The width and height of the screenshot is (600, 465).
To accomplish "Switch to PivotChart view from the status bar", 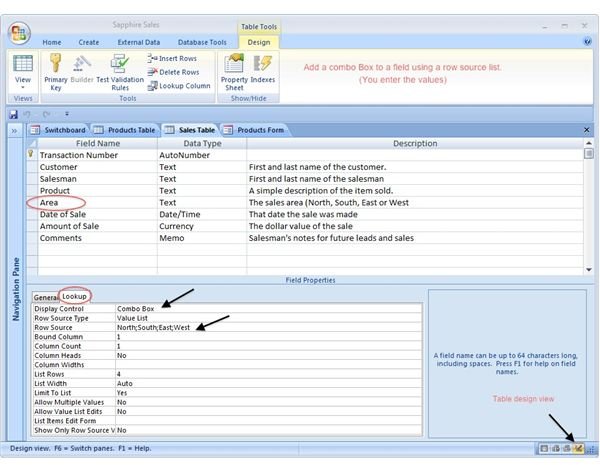I will pos(567,449).
